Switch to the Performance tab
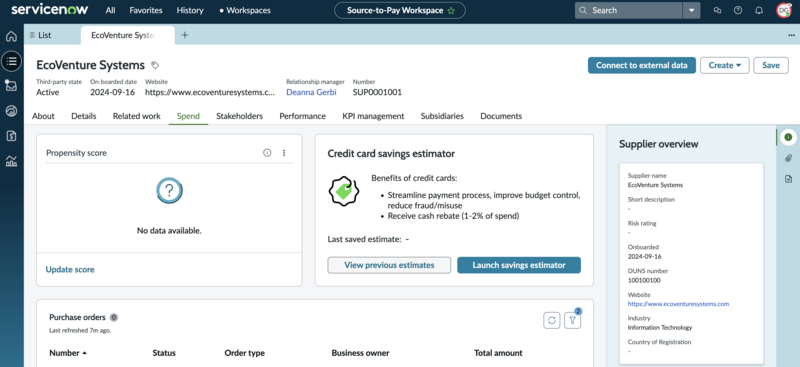The image size is (800, 367). click(303, 116)
